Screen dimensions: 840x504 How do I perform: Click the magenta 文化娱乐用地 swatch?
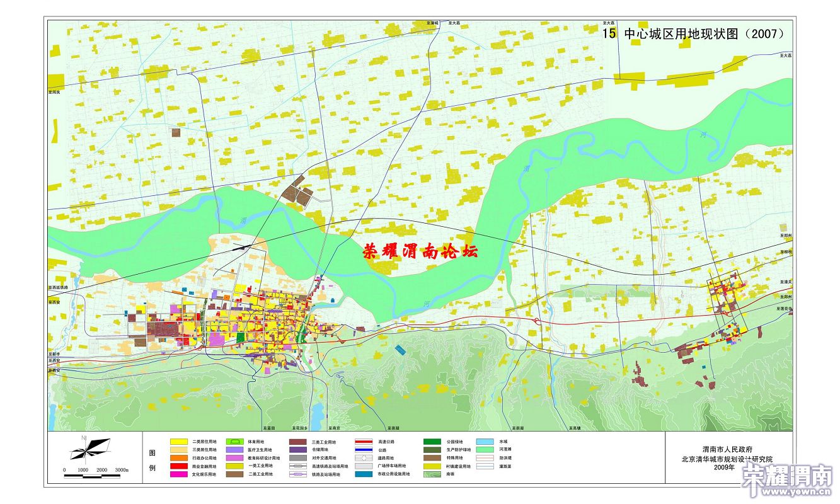pos(178,474)
